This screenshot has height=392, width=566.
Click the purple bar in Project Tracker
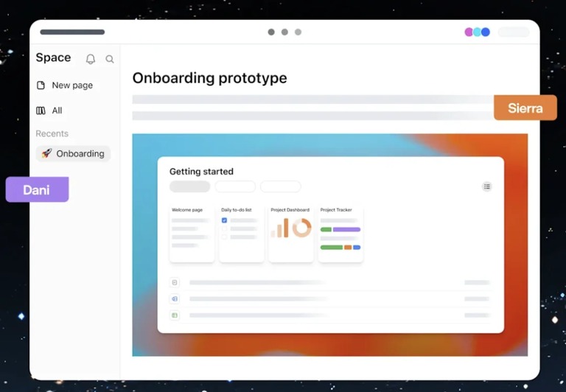[x=346, y=230]
